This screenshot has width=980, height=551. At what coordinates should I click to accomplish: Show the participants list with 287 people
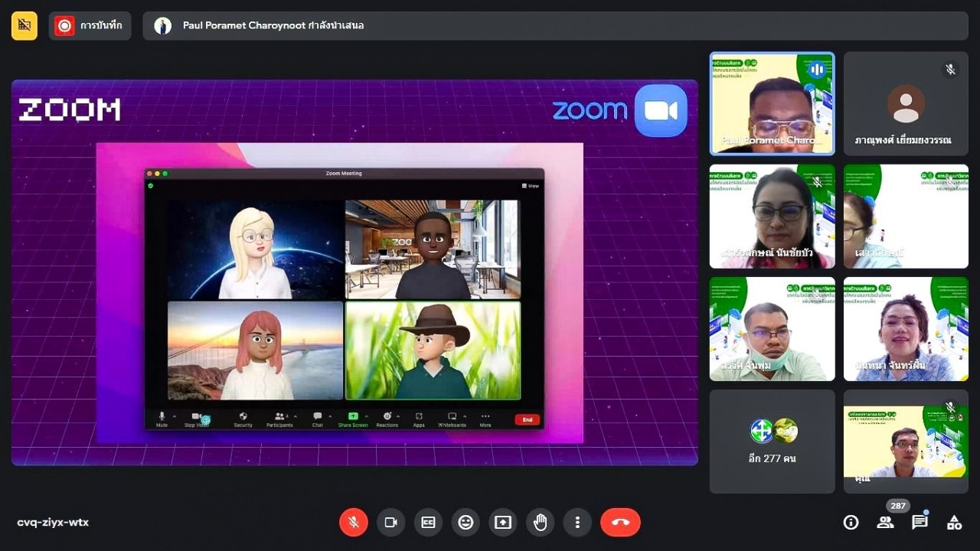coord(886,523)
